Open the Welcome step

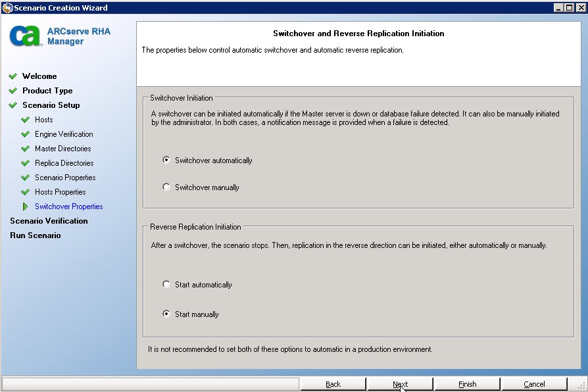(39, 76)
